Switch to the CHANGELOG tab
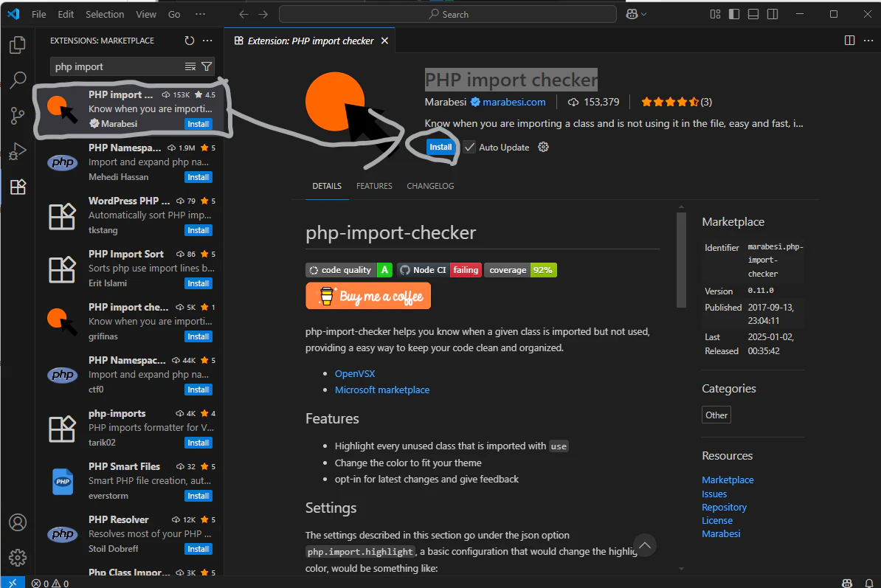 (x=430, y=186)
